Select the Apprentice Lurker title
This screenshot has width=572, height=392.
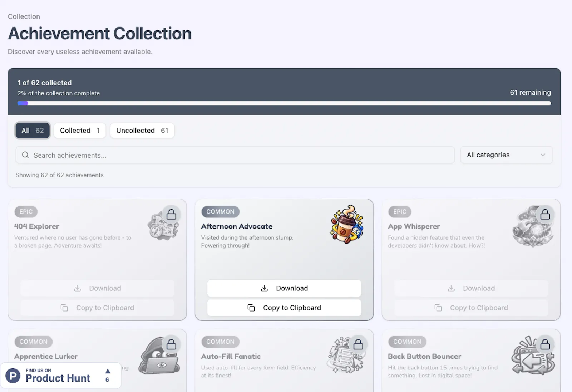[x=46, y=357]
